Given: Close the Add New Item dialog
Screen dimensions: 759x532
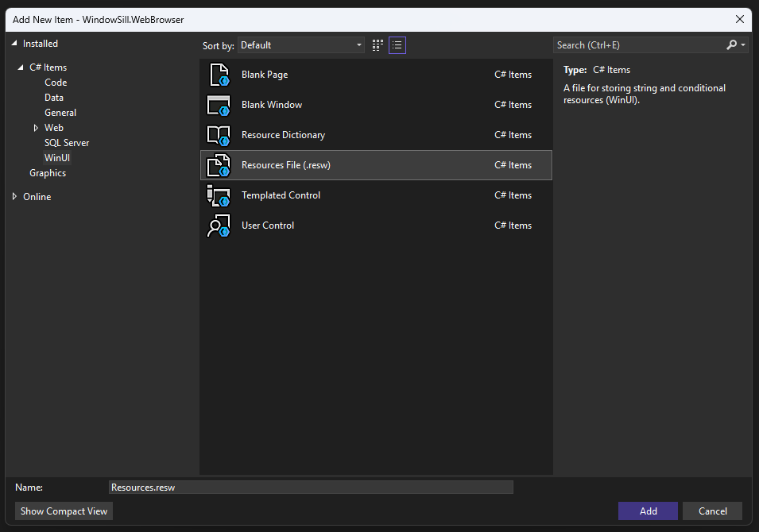Looking at the screenshot, I should (x=740, y=19).
